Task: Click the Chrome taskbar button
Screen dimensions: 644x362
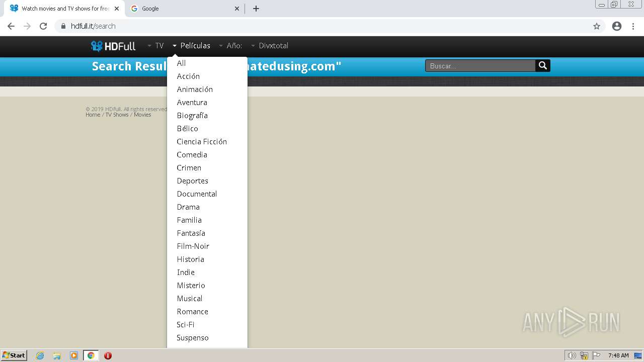Action: pyautogui.click(x=91, y=355)
